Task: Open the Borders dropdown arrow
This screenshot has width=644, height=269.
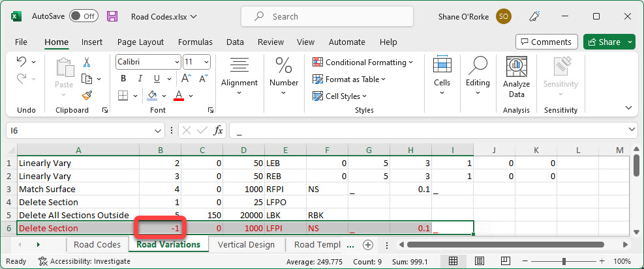Action: tap(136, 96)
